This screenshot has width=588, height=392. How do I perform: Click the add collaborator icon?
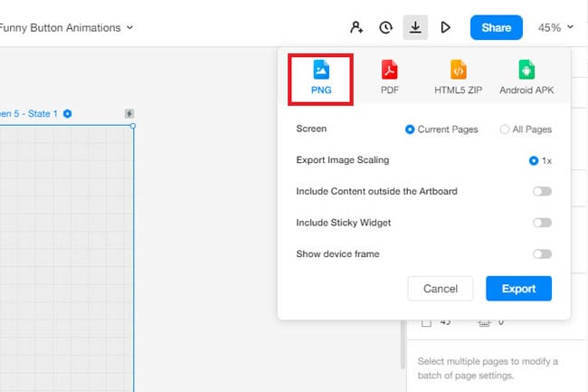tap(356, 27)
